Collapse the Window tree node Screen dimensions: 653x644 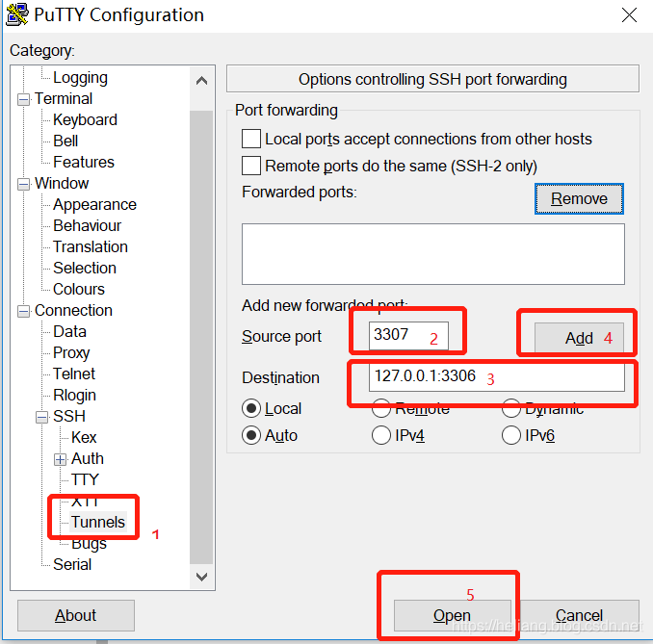[24, 184]
